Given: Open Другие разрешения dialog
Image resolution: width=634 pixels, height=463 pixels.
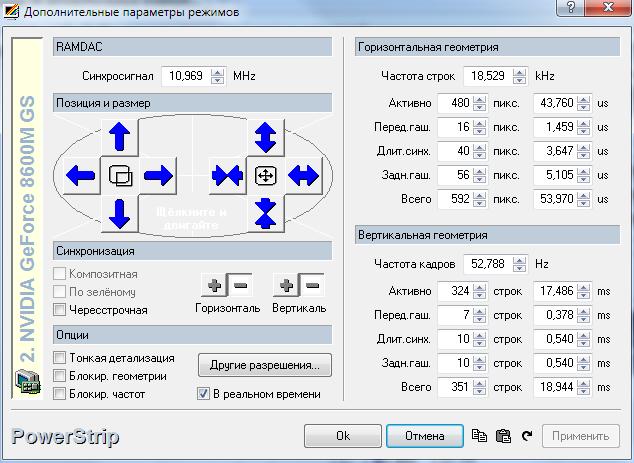Looking at the screenshot, I should (264, 364).
